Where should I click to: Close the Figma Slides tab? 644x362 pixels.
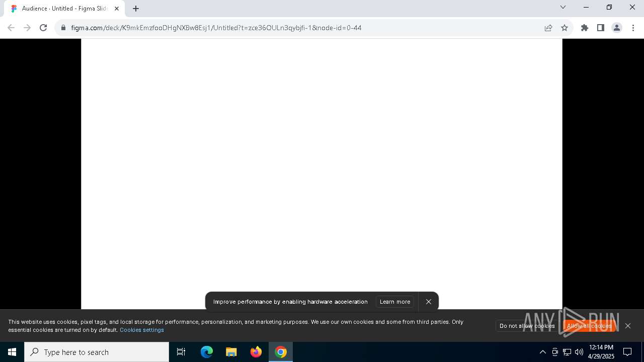coord(117,9)
